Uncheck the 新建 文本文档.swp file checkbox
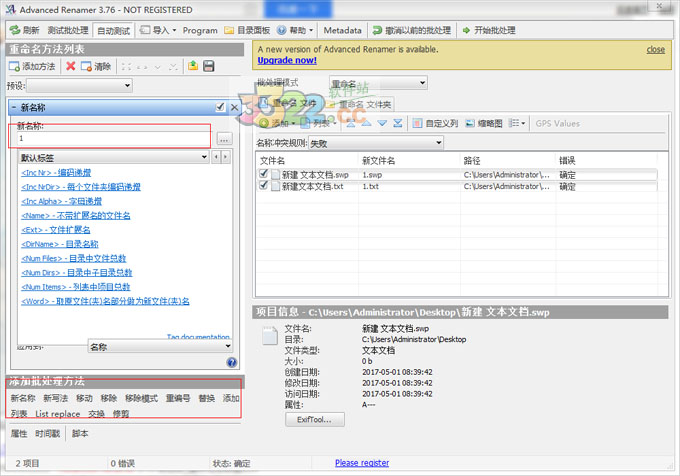Image resolution: width=680 pixels, height=476 pixels. (x=264, y=174)
